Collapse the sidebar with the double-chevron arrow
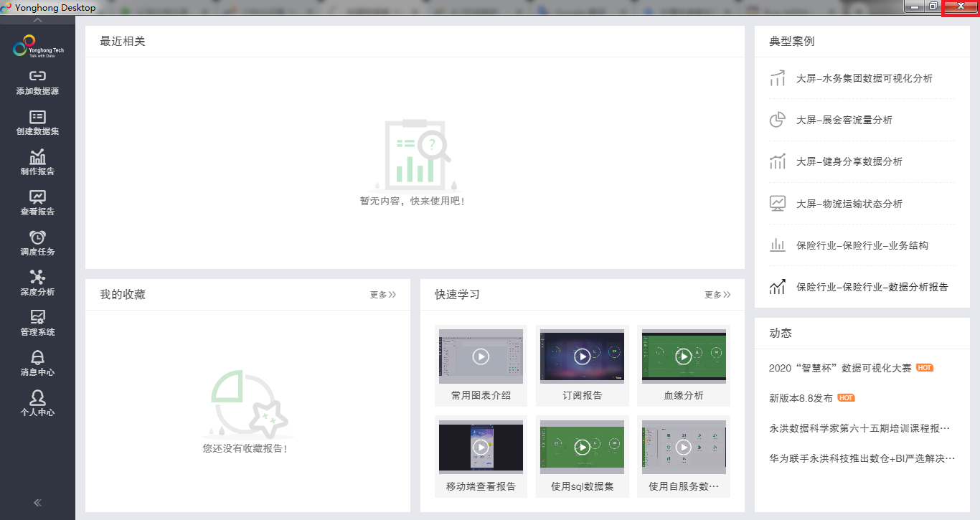This screenshot has height=520, width=980. pos(37,503)
